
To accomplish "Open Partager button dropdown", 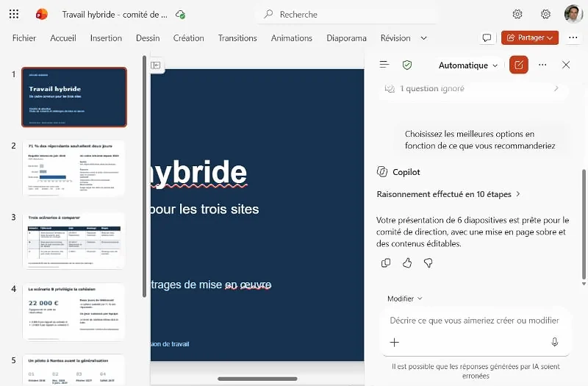I will (529, 37).
